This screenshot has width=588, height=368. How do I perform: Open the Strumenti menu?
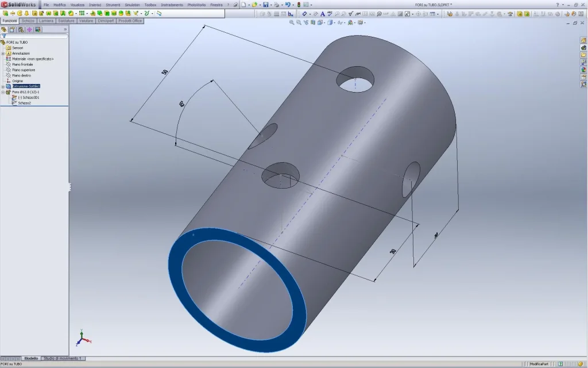pyautogui.click(x=113, y=5)
